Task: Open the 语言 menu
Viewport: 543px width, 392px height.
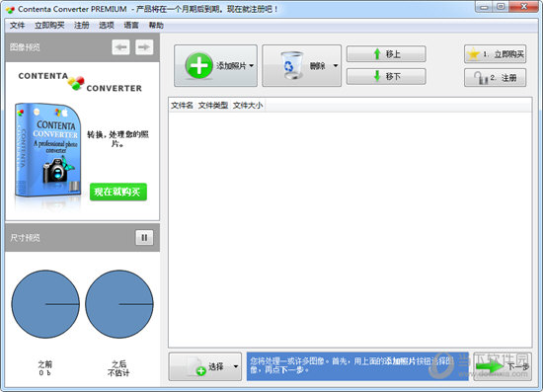Action: [131, 26]
